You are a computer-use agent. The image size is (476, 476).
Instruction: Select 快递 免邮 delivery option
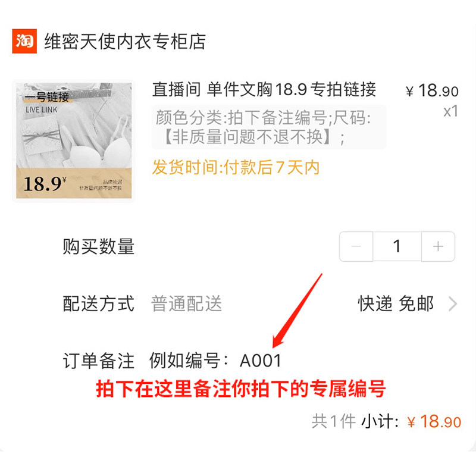click(396, 303)
